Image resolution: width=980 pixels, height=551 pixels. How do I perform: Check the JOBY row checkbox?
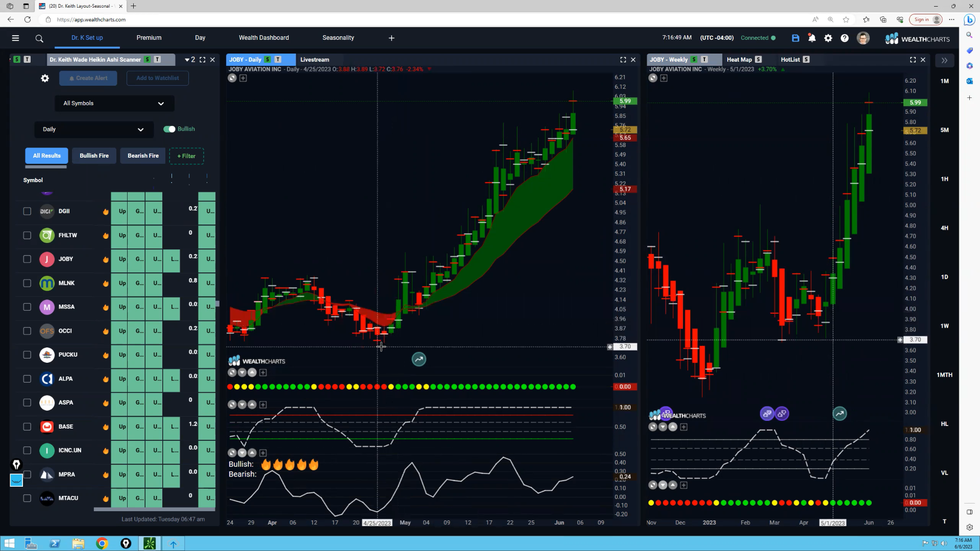pos(27,259)
